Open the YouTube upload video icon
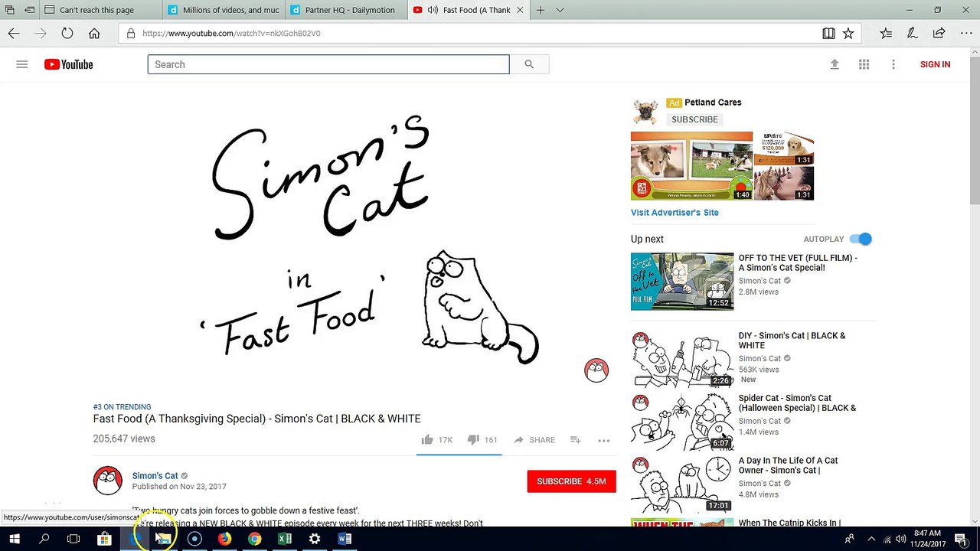This screenshot has width=980, height=551. tap(835, 64)
